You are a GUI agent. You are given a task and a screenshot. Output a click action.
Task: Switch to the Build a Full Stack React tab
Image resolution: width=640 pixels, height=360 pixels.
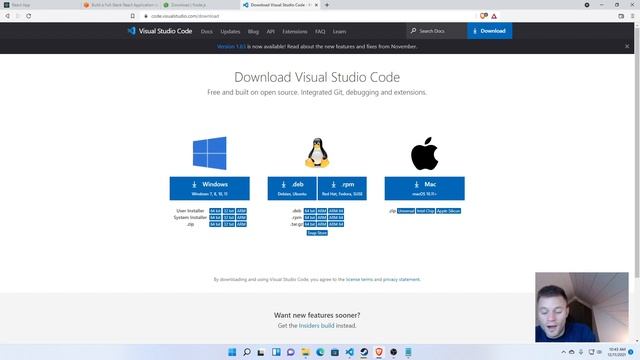(x=120, y=5)
